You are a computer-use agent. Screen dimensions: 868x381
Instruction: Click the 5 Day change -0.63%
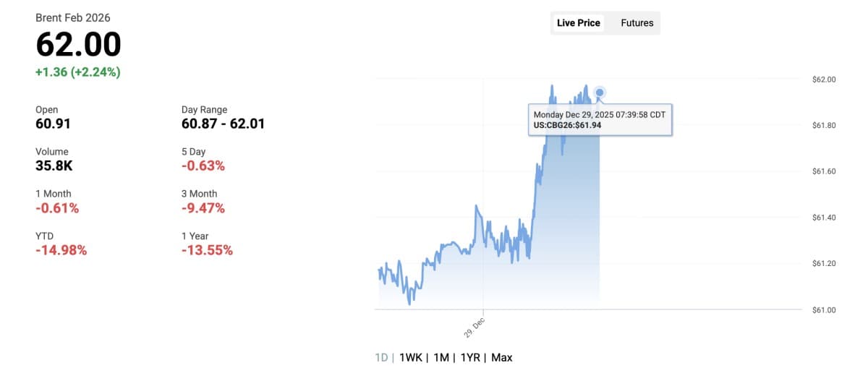pos(203,166)
